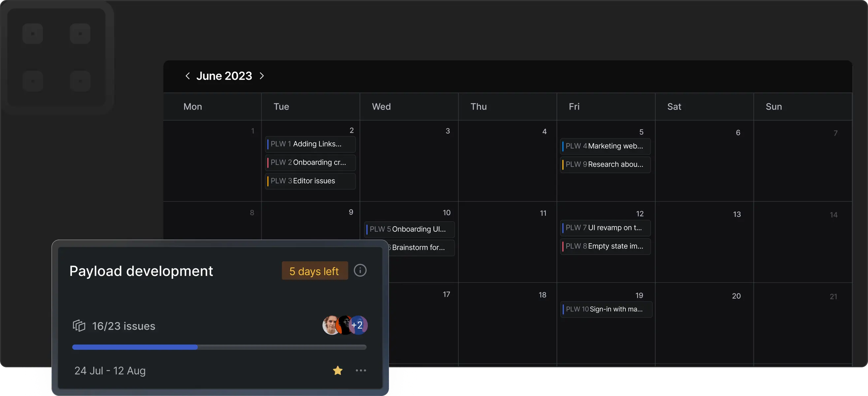Go to previous month with left chevron
This screenshot has height=396, width=868.
point(188,76)
